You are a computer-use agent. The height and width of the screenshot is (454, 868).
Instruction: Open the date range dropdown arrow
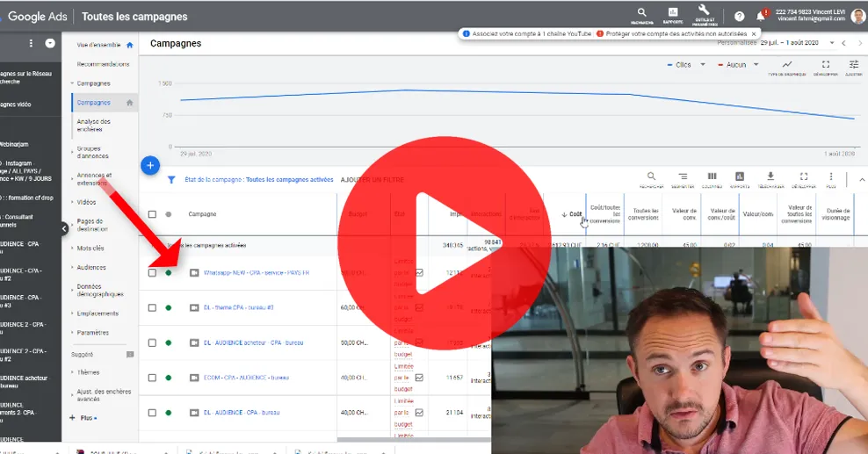coord(831,42)
